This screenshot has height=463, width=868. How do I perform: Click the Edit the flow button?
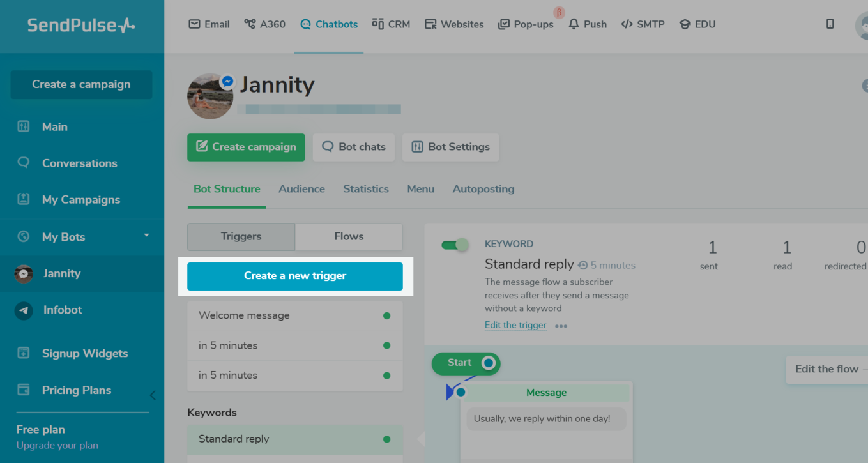[x=827, y=369]
